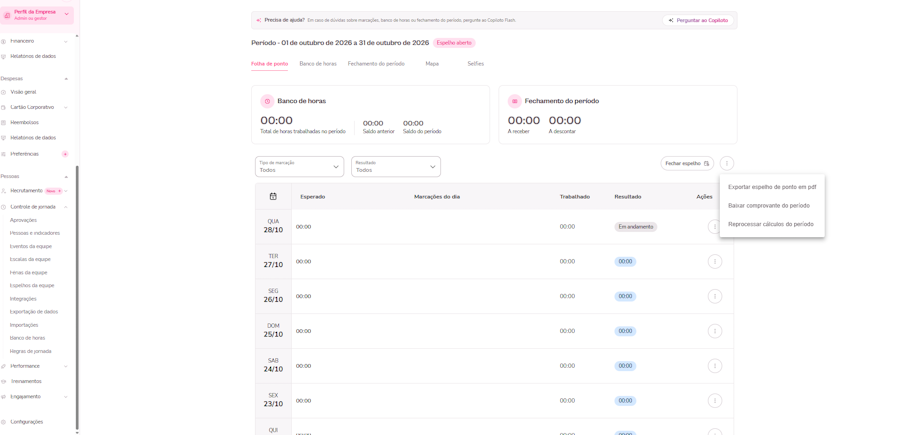Collapse Controle de jornada chevron
The height and width of the screenshot is (435, 900).
[x=66, y=207]
